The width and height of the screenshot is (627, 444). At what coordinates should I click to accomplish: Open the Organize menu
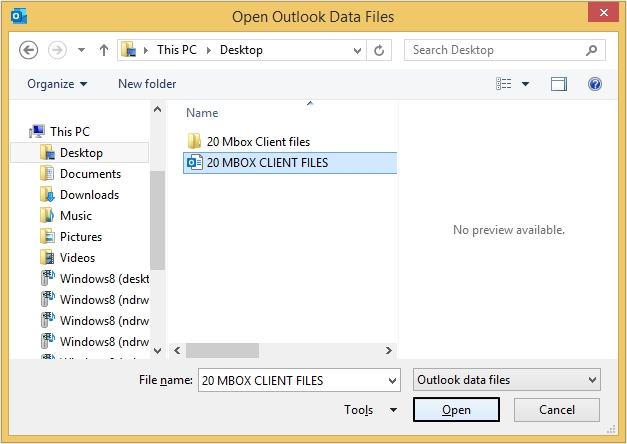tap(57, 84)
